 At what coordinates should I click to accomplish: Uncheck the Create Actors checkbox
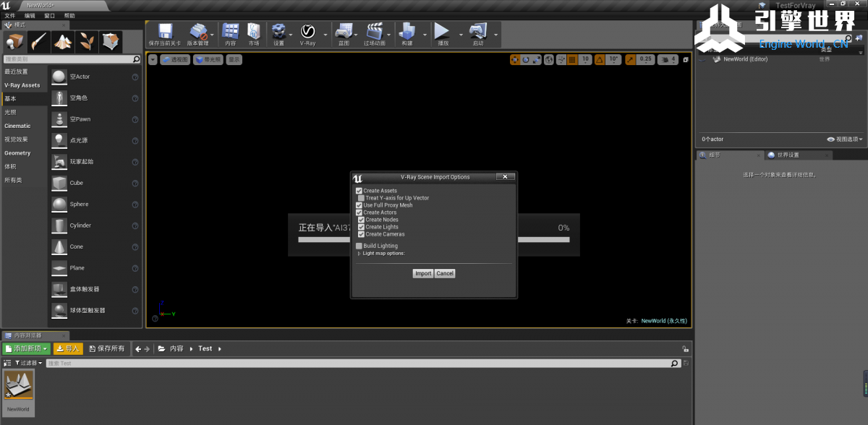(359, 212)
